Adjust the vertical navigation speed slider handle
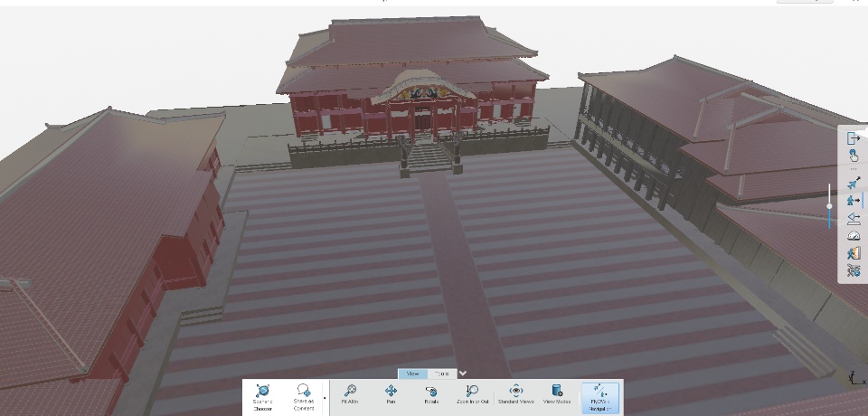 (829, 206)
